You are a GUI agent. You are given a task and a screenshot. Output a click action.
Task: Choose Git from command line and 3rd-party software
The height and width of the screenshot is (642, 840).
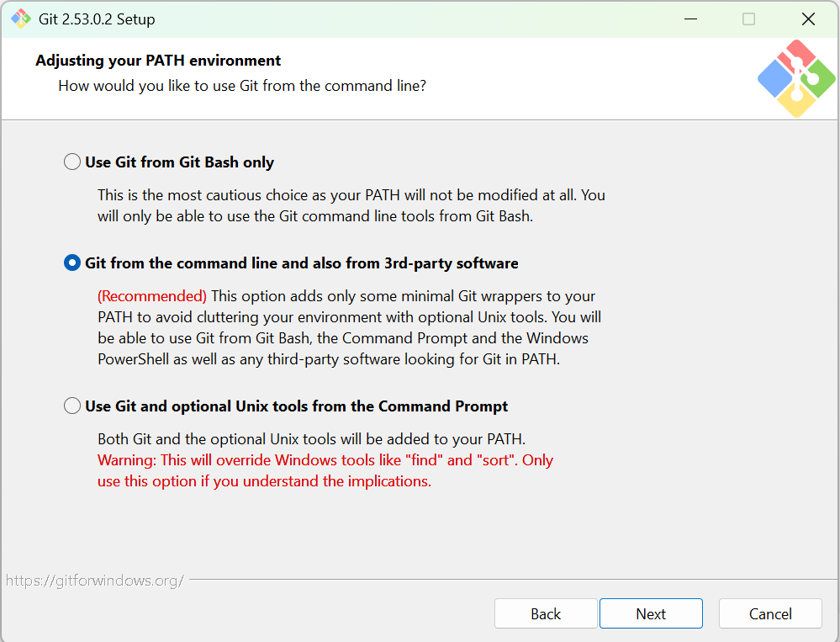pyautogui.click(x=73, y=263)
